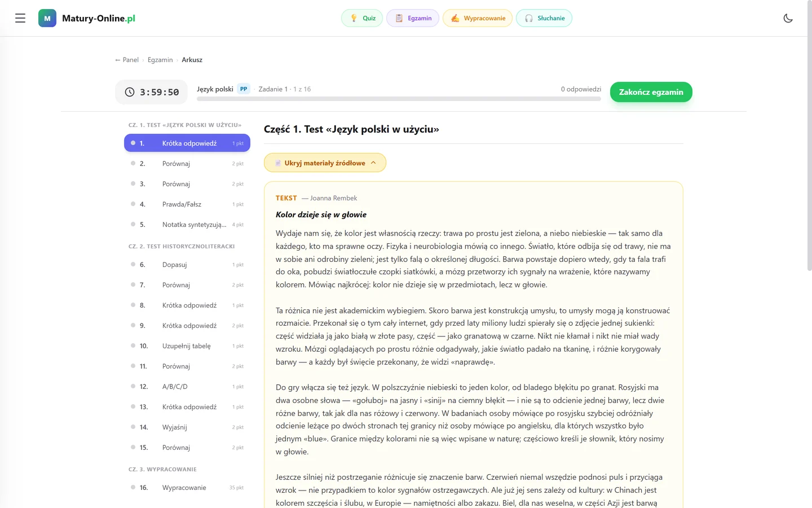Click the Matury-Online.pl site title
812x508 pixels.
click(99, 18)
